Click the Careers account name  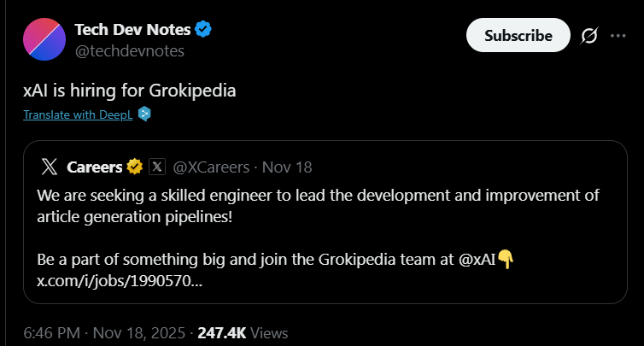[94, 166]
